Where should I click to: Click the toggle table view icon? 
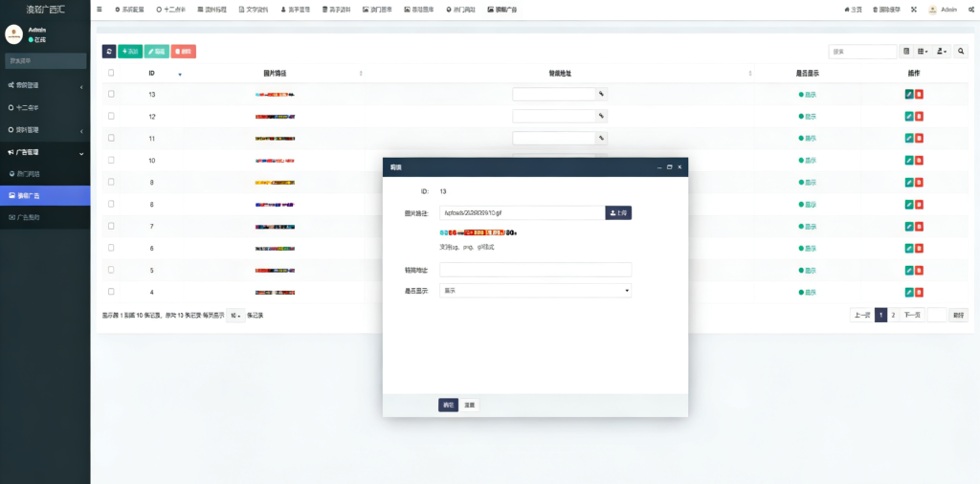[906, 52]
